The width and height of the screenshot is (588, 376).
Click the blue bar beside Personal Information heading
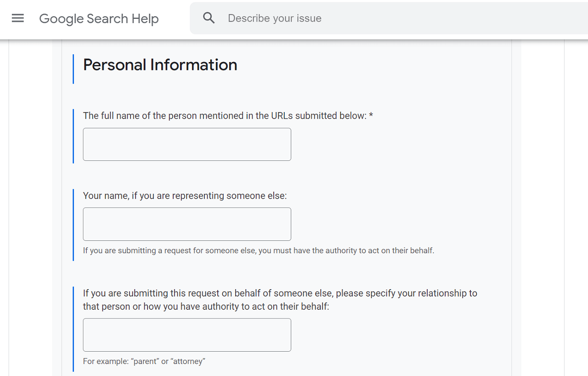pos(73,69)
